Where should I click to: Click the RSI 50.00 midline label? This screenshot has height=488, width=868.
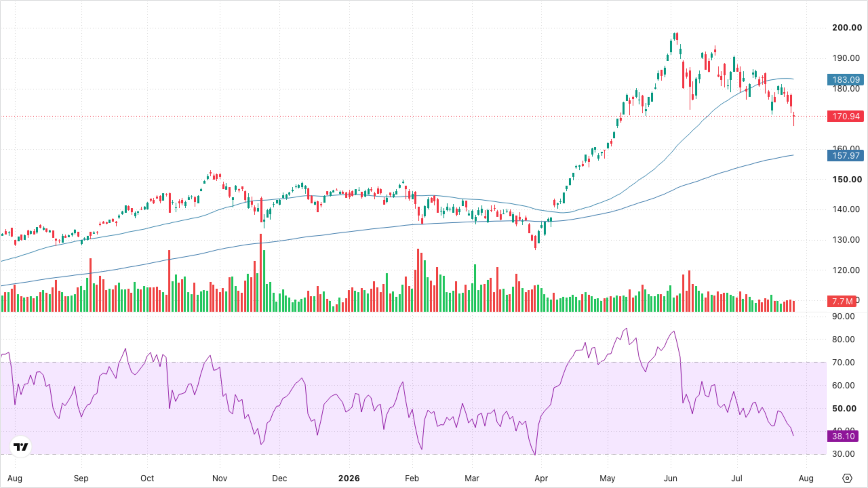pyautogui.click(x=844, y=408)
